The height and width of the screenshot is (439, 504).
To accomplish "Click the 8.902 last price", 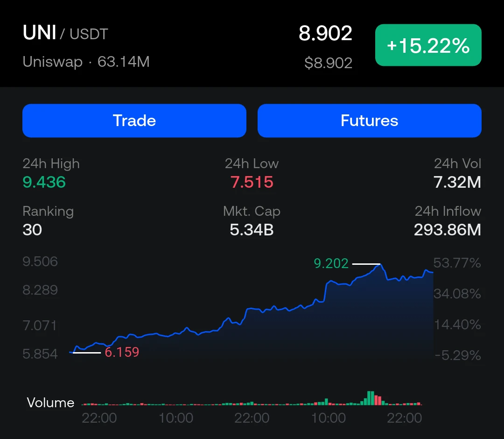I will pyautogui.click(x=325, y=33).
